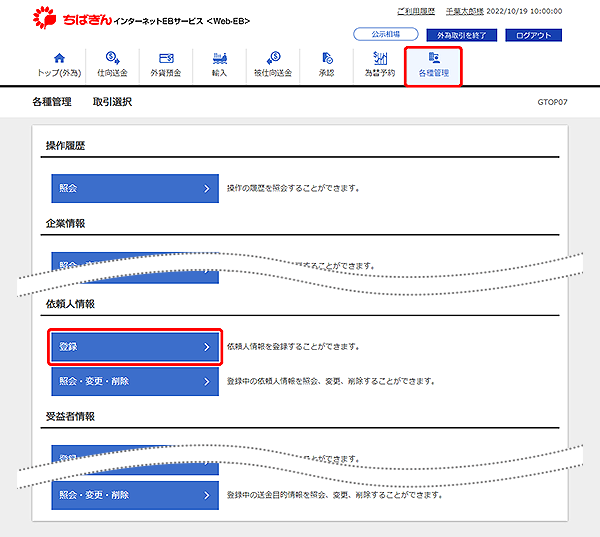Click the ちばぎん bank logo

coord(72,18)
